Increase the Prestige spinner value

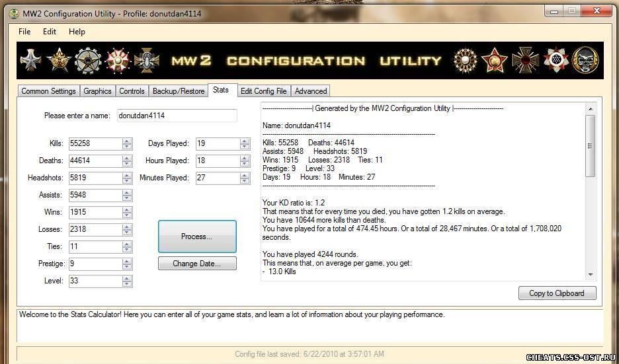(127, 261)
